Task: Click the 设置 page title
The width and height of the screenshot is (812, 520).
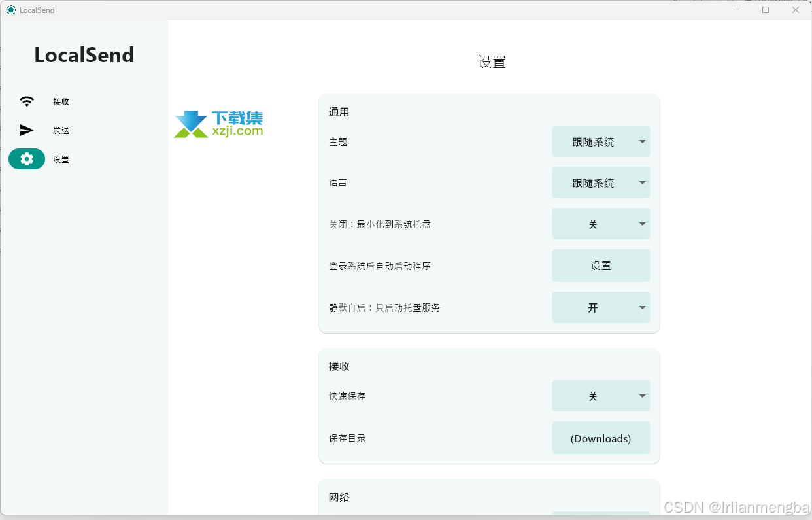Action: (492, 62)
